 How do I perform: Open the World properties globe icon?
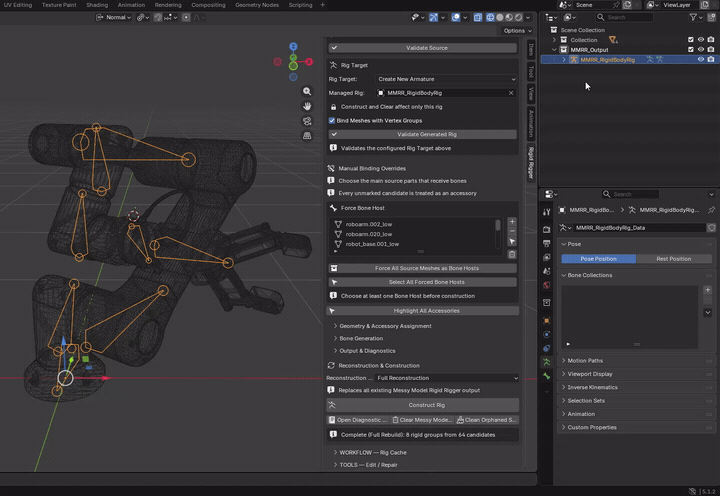pos(546,285)
